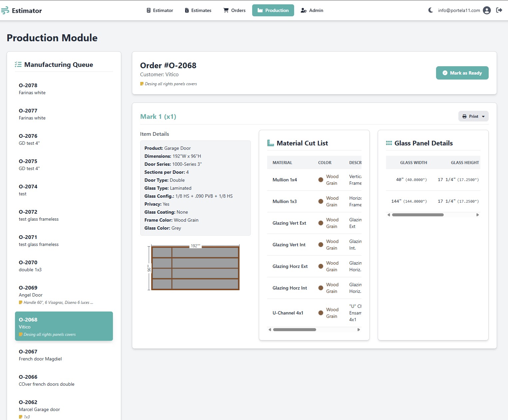Toggle dark mode with the moon icon
Screen dimensions: 508x420
430,10
